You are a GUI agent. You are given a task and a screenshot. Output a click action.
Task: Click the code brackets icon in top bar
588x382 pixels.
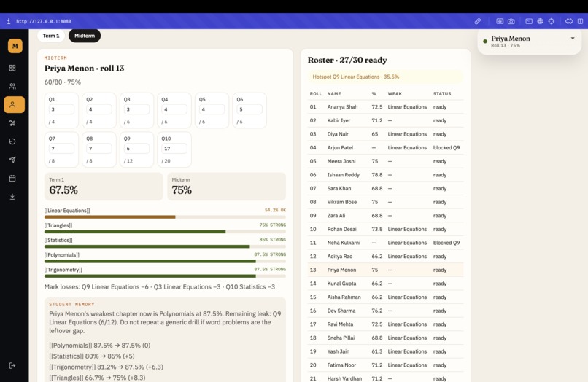(x=569, y=21)
